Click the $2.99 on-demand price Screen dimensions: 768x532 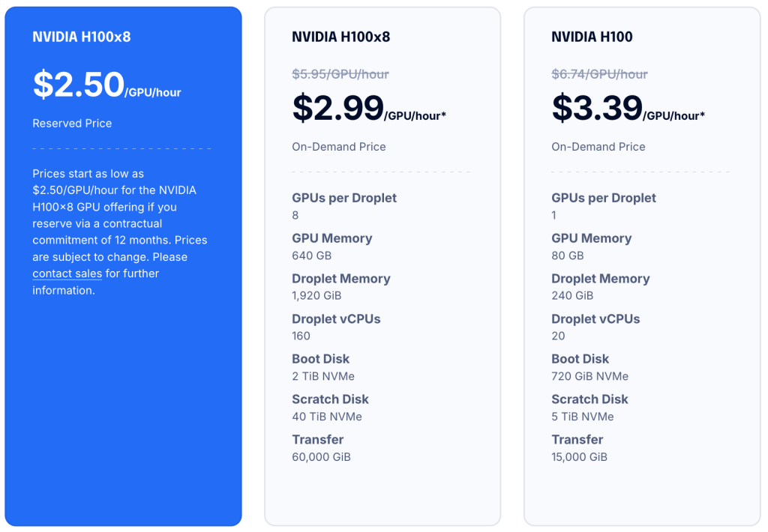click(338, 108)
